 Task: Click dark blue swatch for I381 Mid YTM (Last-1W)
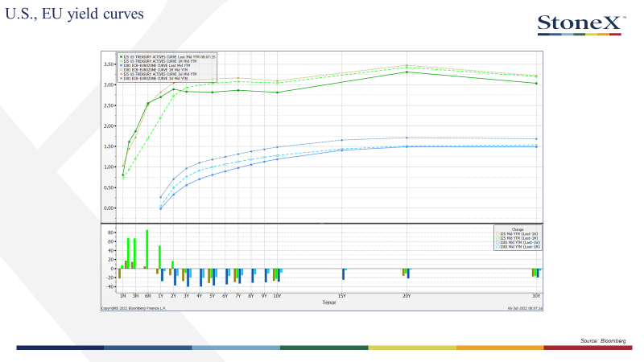coord(497,243)
